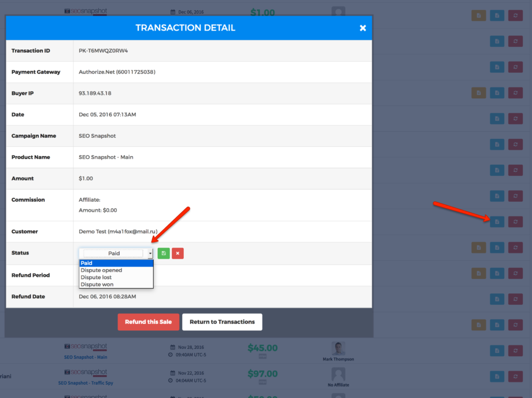Click the red refund icon in the $45.00 row

(515, 351)
